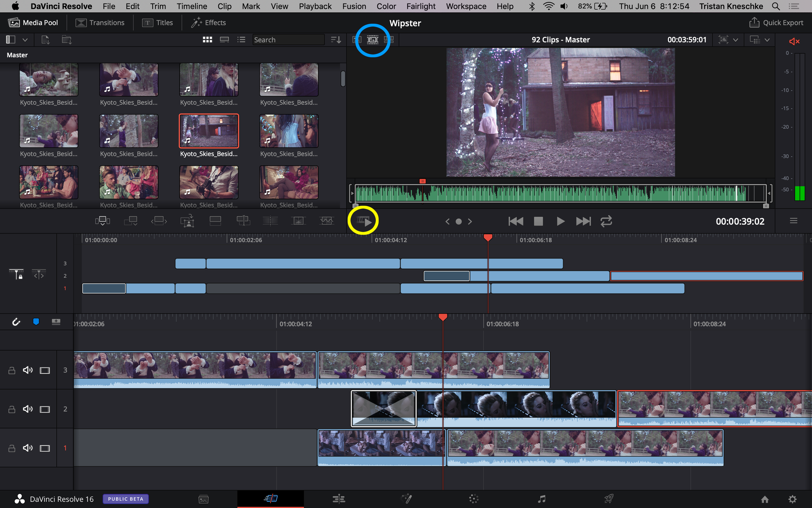Switch media pool to thumbnail view
The image size is (812, 508).
(x=208, y=40)
